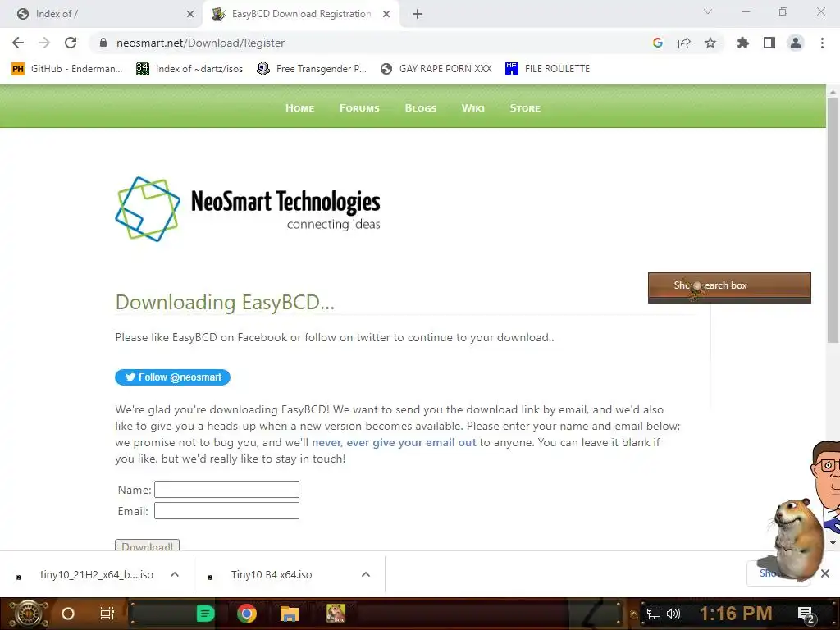The width and height of the screenshot is (840, 630).
Task: Click the network tray icon
Action: point(654,614)
